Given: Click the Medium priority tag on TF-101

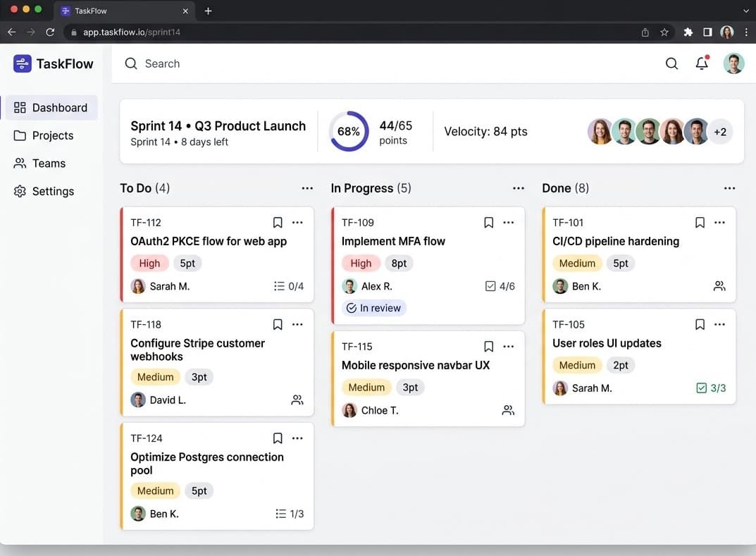Looking at the screenshot, I should coord(577,264).
